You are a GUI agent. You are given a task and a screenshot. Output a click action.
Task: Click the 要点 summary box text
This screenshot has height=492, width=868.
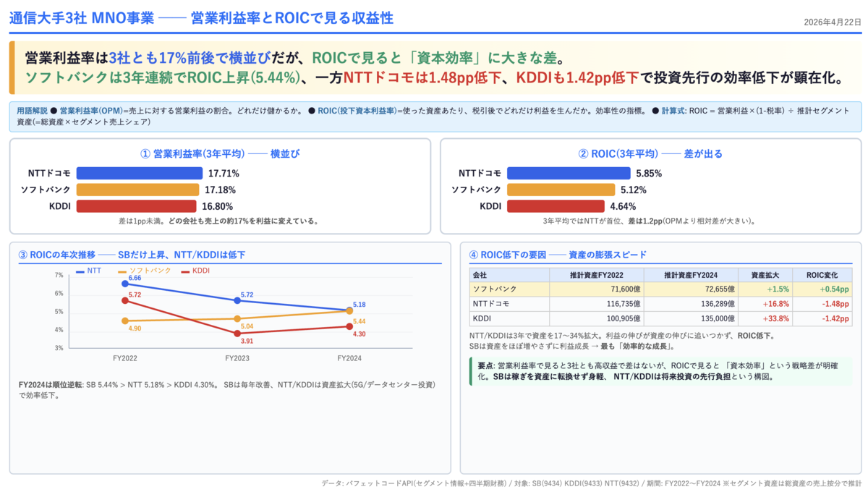[x=662, y=372]
